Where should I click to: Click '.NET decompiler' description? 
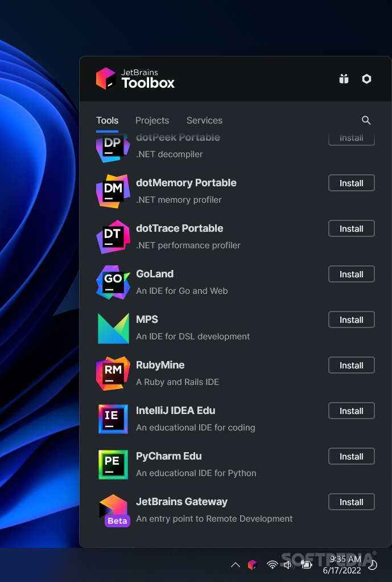click(169, 154)
